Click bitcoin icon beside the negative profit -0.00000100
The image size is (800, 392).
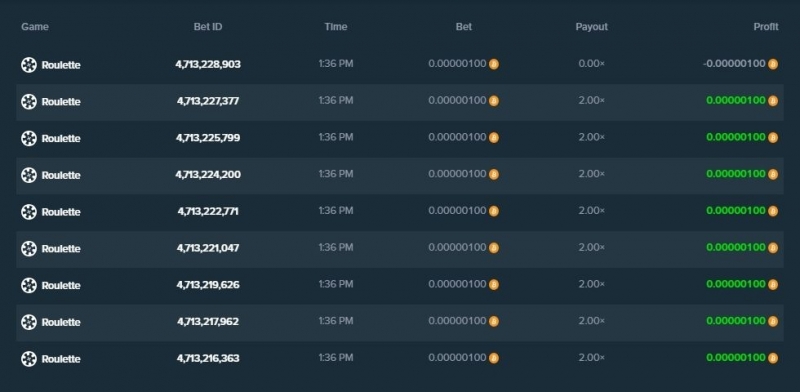773,64
